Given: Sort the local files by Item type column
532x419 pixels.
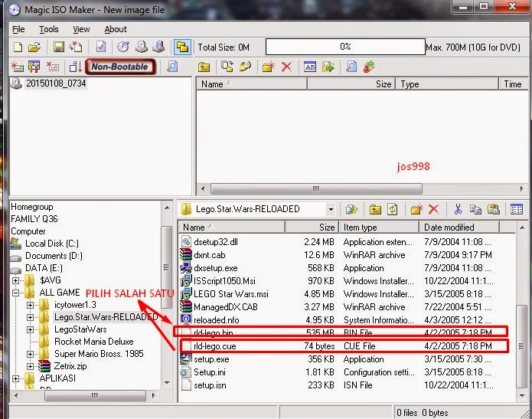Looking at the screenshot, I should click(379, 228).
